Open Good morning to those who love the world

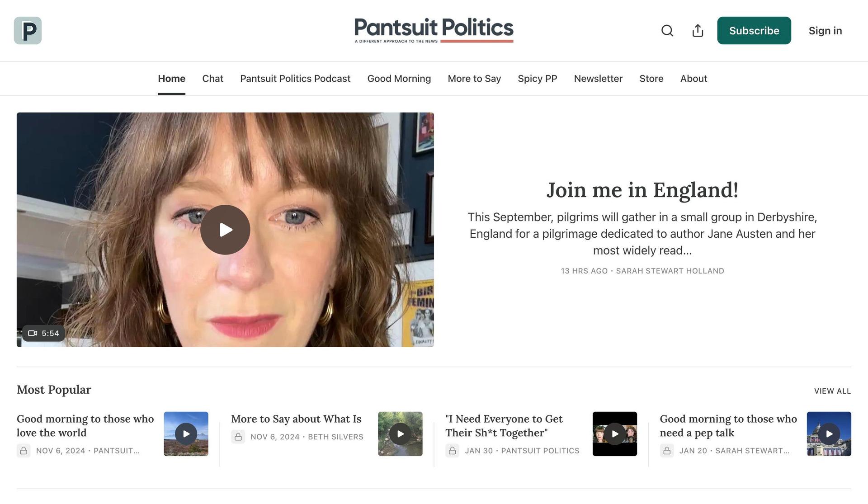point(85,426)
